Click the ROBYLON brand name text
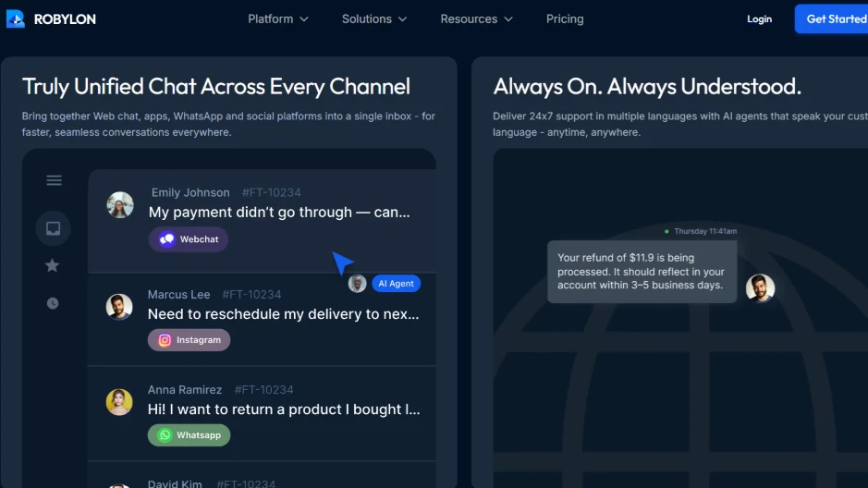Image resolution: width=868 pixels, height=488 pixels. point(65,18)
